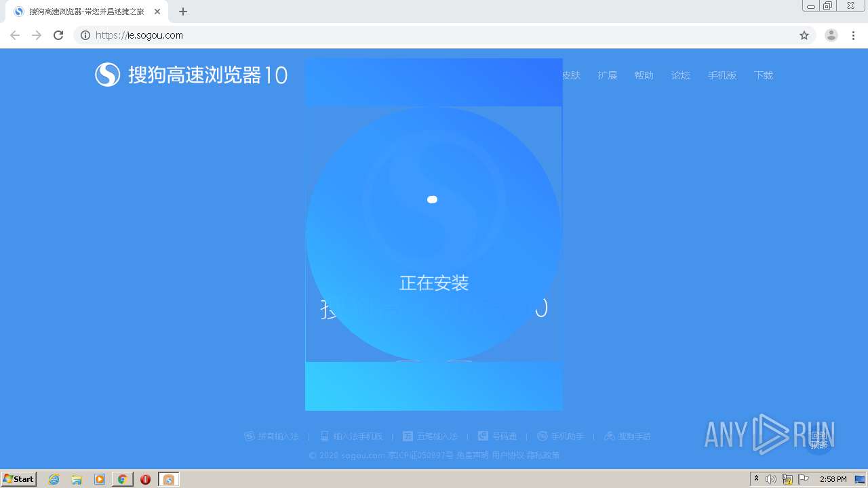Click the white loading dot in installer
Image resolution: width=868 pixels, height=488 pixels.
point(432,199)
